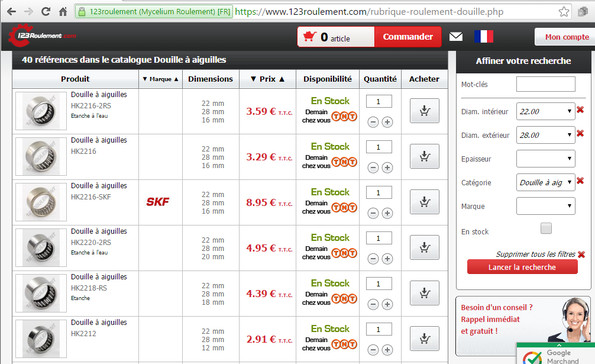Click the 3.29 € price text
595x364 pixels.
pos(269,157)
